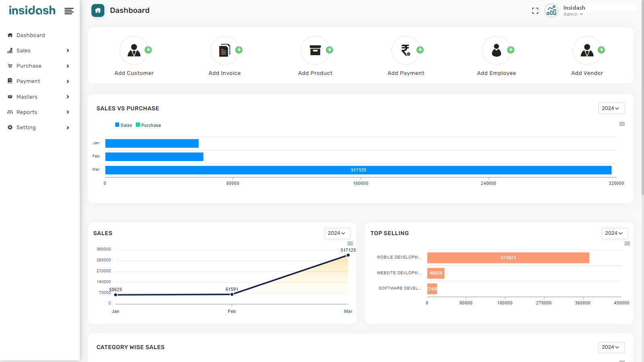The height and width of the screenshot is (362, 644).
Task: Click the Masters sidebar icon
Action: click(x=10, y=97)
